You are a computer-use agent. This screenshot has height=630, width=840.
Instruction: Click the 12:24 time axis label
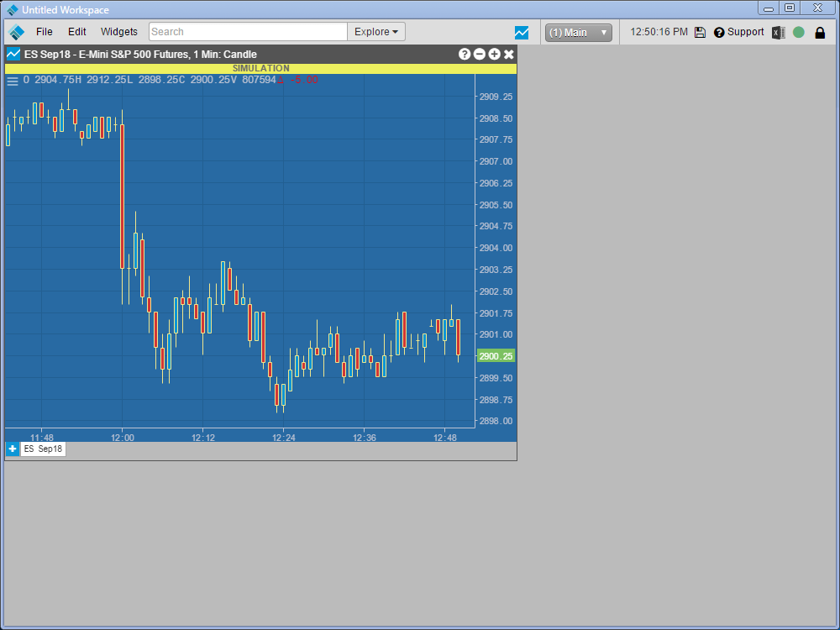point(283,437)
